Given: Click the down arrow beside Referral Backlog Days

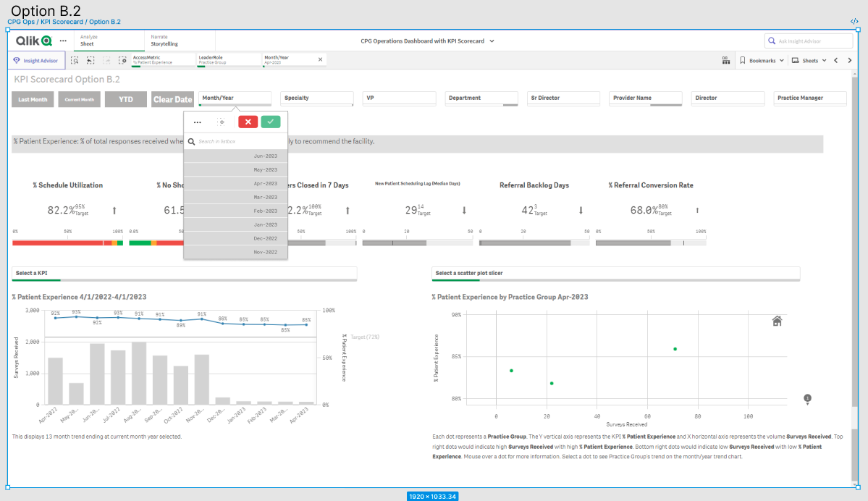Looking at the screenshot, I should click(x=581, y=211).
